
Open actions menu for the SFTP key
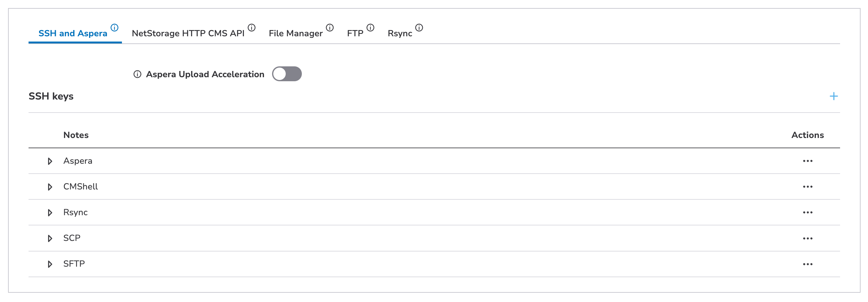coord(807,264)
